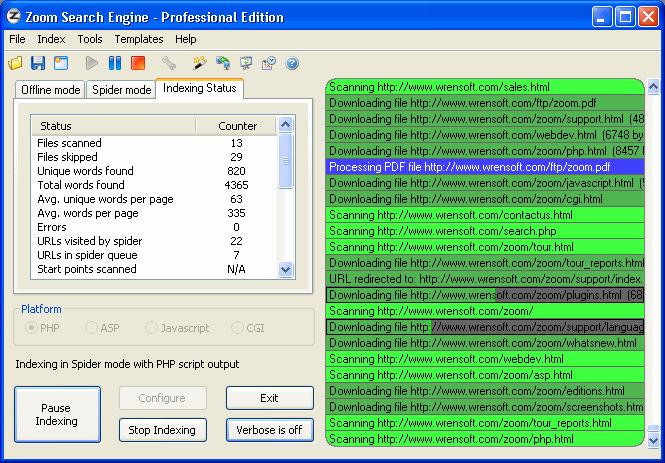Image resolution: width=665 pixels, height=463 pixels.
Task: Open the magic wand wizard icon
Action: (x=199, y=64)
